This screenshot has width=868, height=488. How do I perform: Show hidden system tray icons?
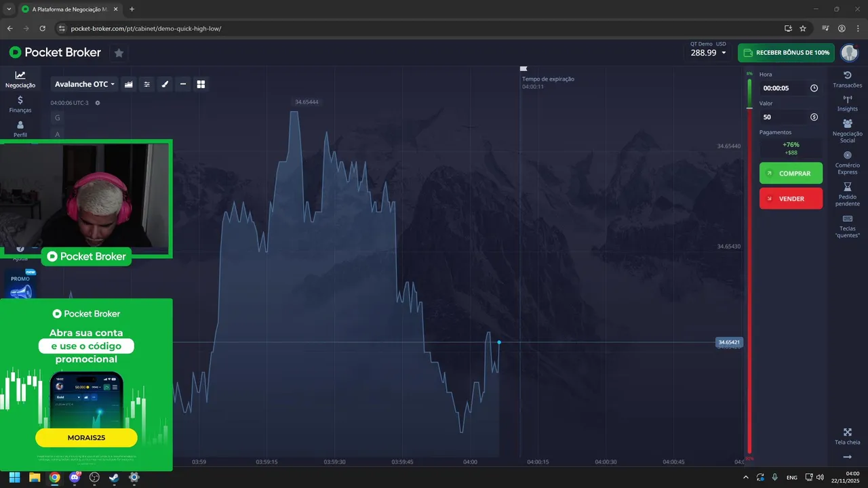[x=746, y=477]
